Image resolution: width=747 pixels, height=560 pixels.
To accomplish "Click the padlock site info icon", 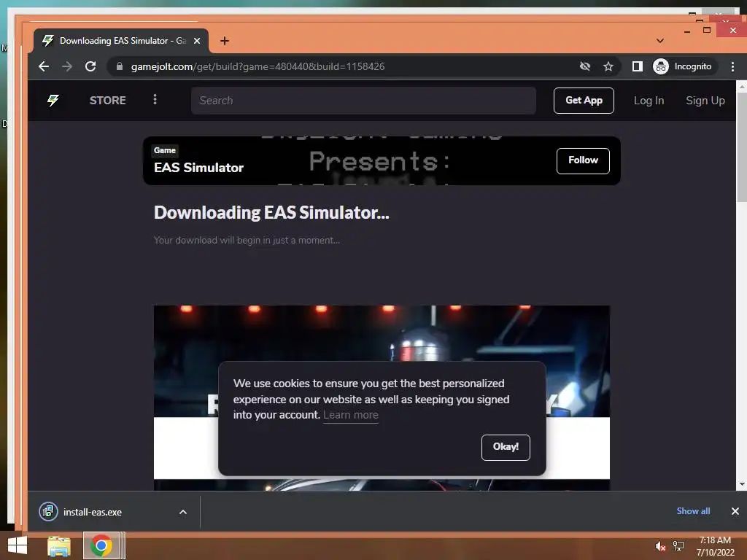I will (120, 66).
